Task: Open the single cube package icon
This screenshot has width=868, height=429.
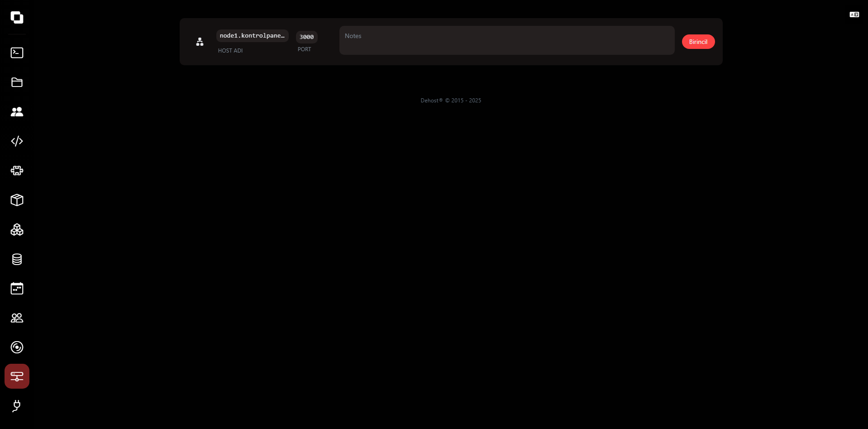Action: click(17, 200)
